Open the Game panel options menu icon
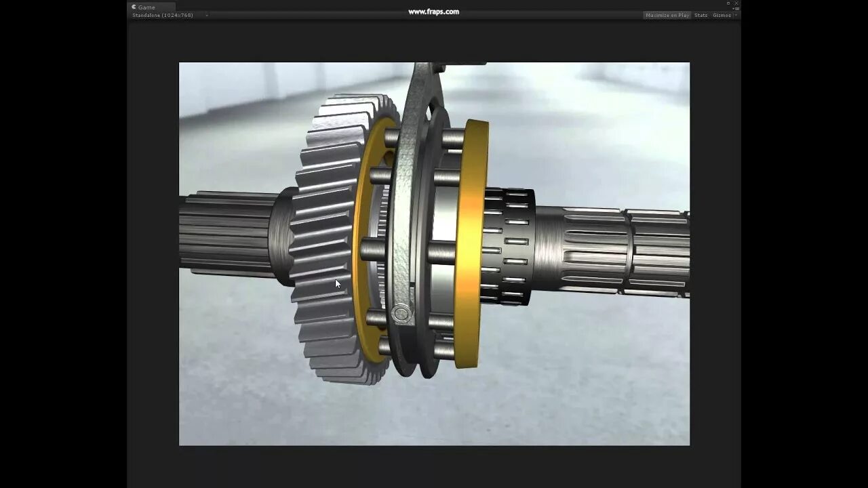The height and width of the screenshot is (488, 868). pos(736,9)
